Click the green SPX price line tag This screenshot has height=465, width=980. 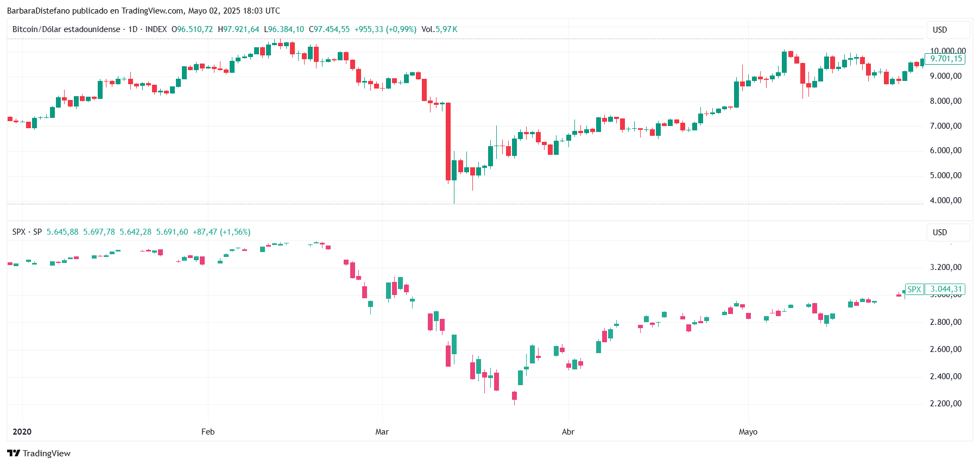(914, 290)
